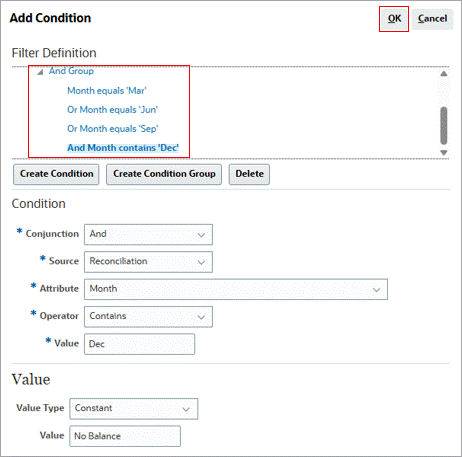Click the Value field containing No Balance

(x=125, y=436)
